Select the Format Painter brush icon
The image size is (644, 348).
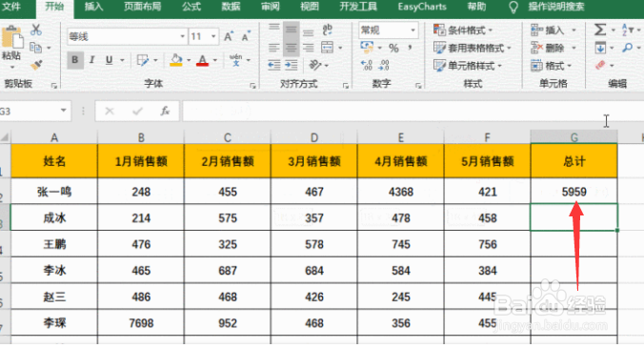[x=36, y=66]
